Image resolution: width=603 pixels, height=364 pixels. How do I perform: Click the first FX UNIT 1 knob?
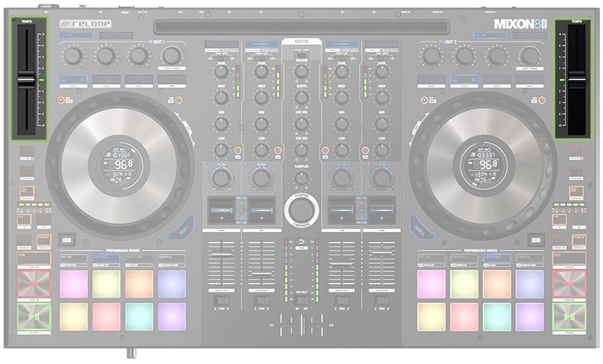[73, 56]
